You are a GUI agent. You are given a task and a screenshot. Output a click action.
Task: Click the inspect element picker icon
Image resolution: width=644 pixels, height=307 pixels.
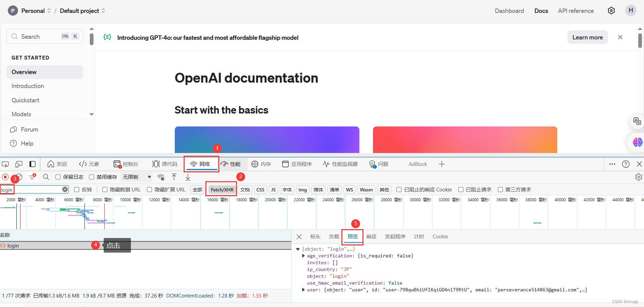tap(5, 164)
